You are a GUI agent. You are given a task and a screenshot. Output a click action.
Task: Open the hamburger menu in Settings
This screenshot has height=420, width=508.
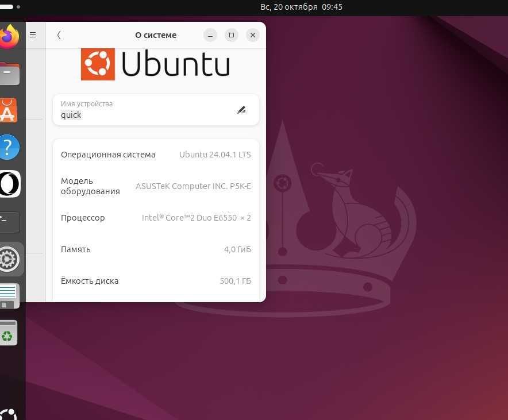pyautogui.click(x=33, y=34)
